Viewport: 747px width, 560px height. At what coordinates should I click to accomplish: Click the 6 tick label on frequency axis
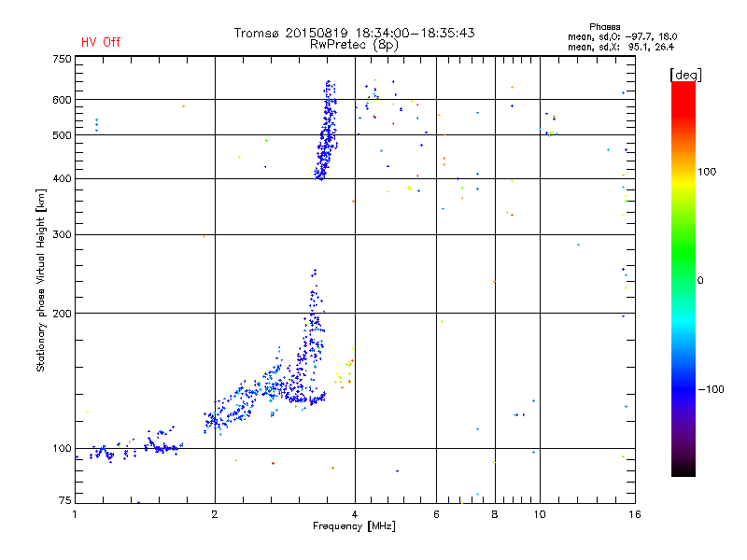click(436, 514)
